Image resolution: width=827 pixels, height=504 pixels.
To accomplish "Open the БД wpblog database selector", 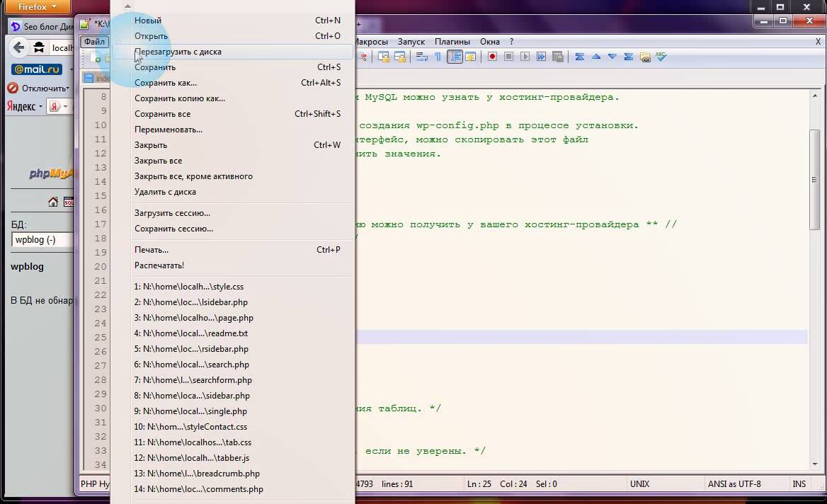I will coord(42,240).
